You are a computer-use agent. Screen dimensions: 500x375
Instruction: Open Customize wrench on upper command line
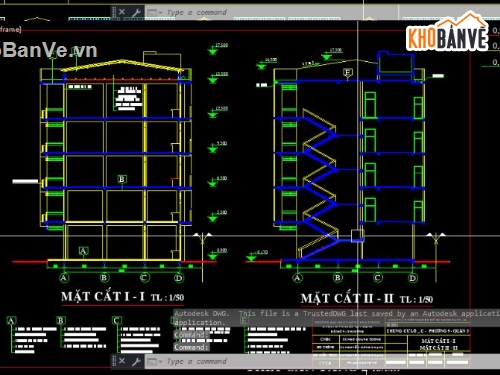136,13
